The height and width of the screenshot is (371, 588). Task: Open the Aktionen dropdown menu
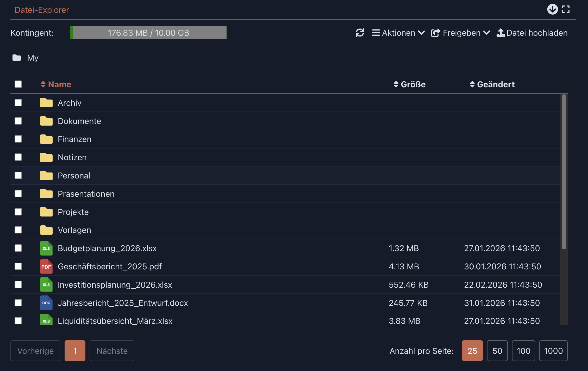coord(398,33)
